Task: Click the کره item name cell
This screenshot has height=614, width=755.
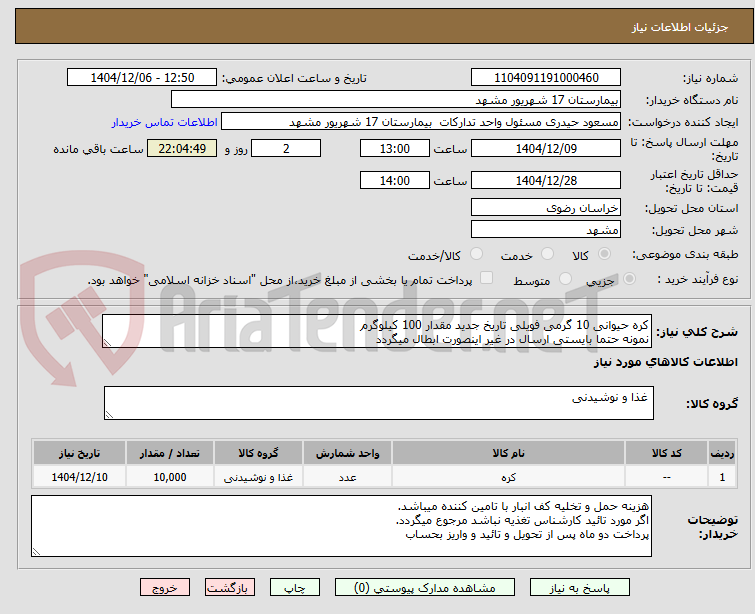Action: pos(508,477)
